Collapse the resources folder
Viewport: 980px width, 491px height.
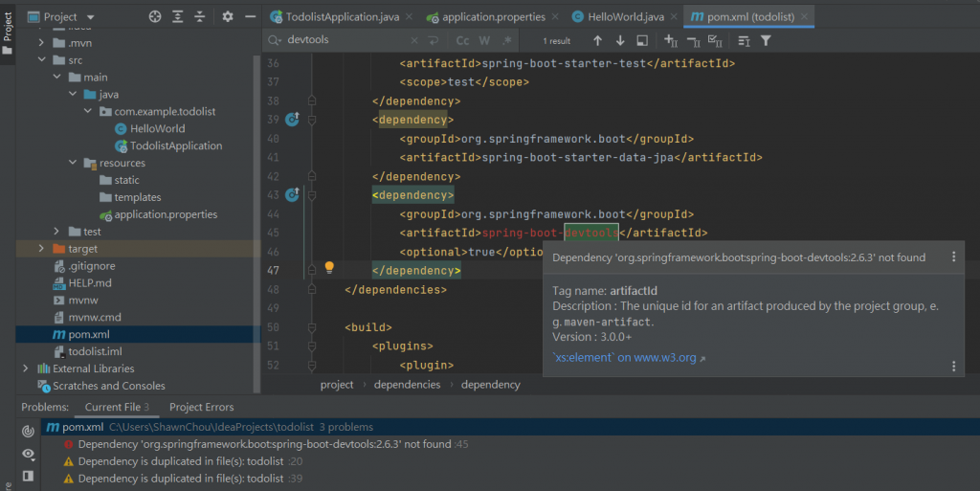[x=73, y=163]
